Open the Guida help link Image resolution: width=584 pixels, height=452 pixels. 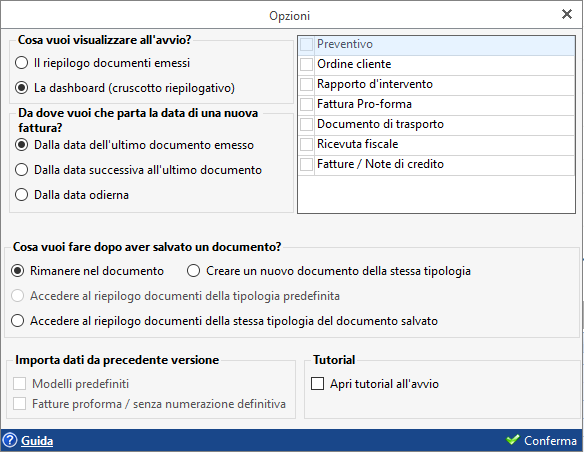pos(37,440)
